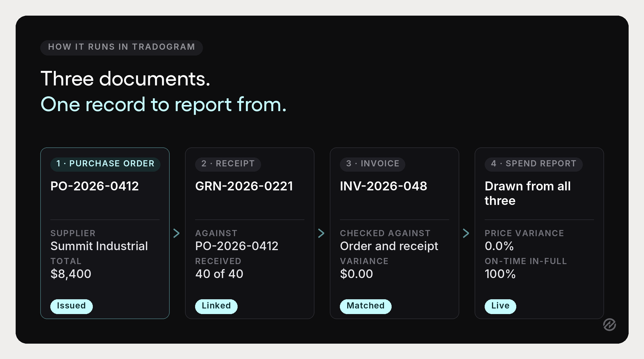Click the Linked status badge

pyautogui.click(x=216, y=306)
